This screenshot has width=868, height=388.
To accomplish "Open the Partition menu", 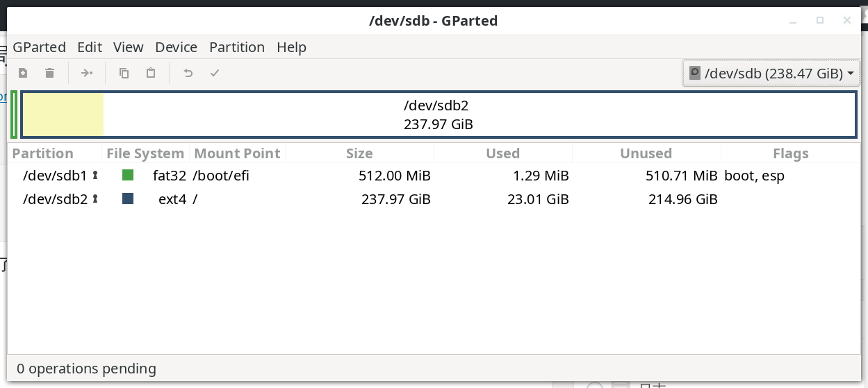I will 237,47.
